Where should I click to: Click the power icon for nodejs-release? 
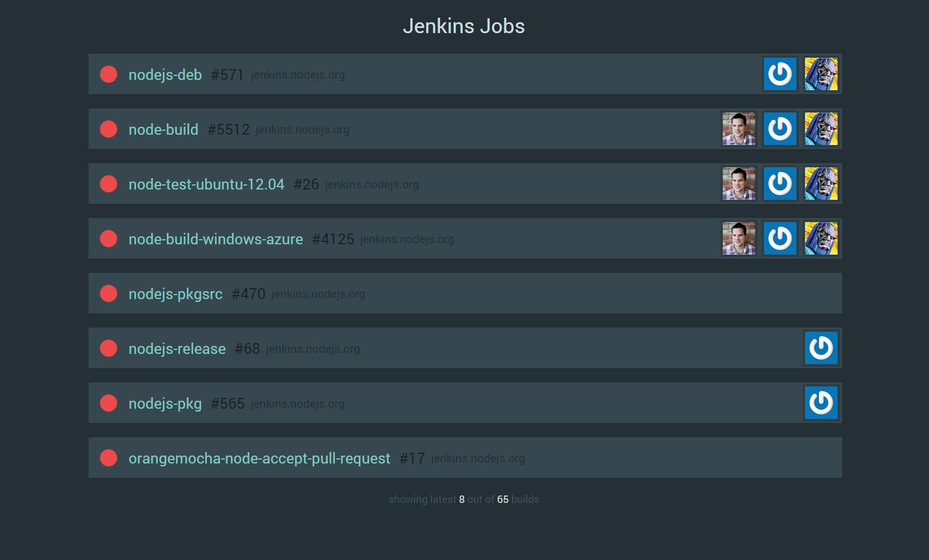(821, 348)
